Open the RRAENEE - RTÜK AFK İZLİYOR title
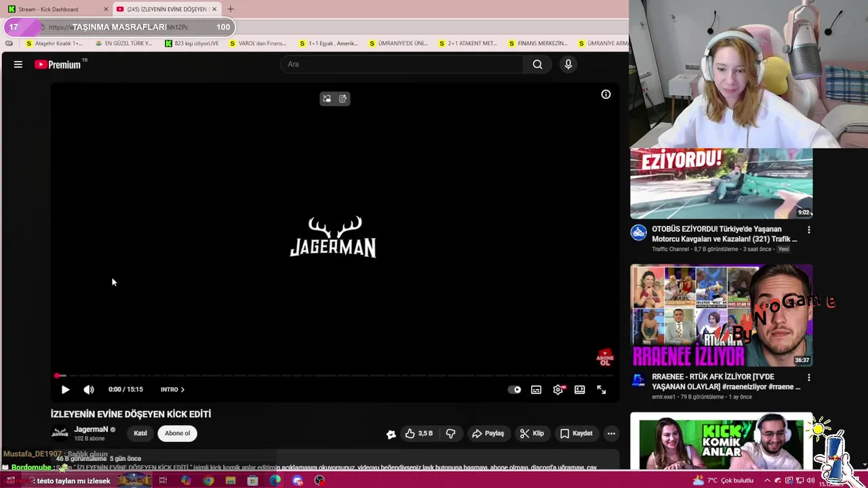This screenshot has height=488, width=868. 726,382
